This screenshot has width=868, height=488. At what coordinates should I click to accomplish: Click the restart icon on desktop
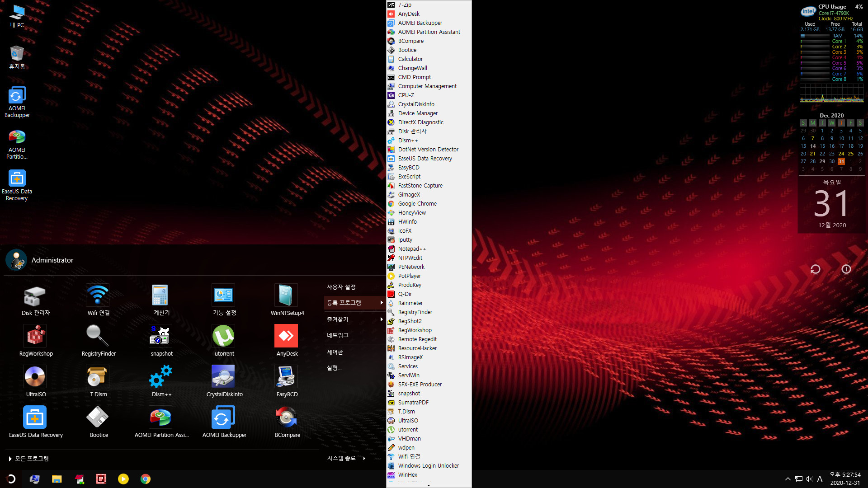(815, 269)
